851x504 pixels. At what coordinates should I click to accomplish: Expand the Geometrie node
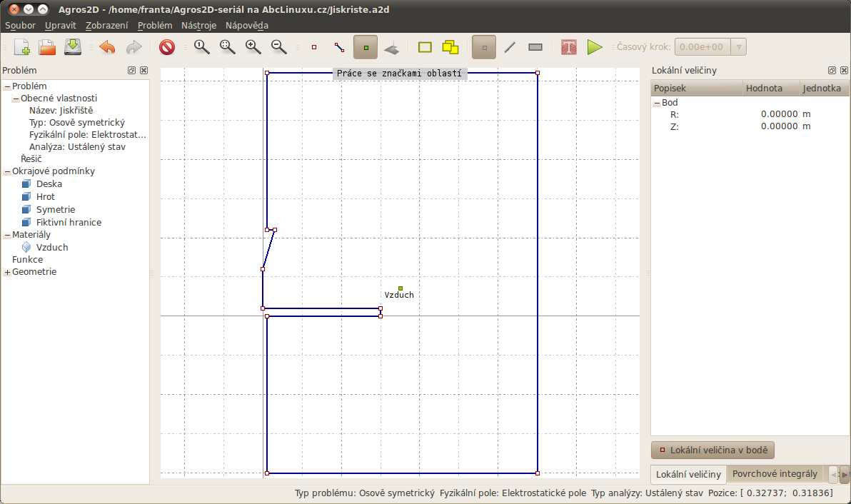coord(7,272)
